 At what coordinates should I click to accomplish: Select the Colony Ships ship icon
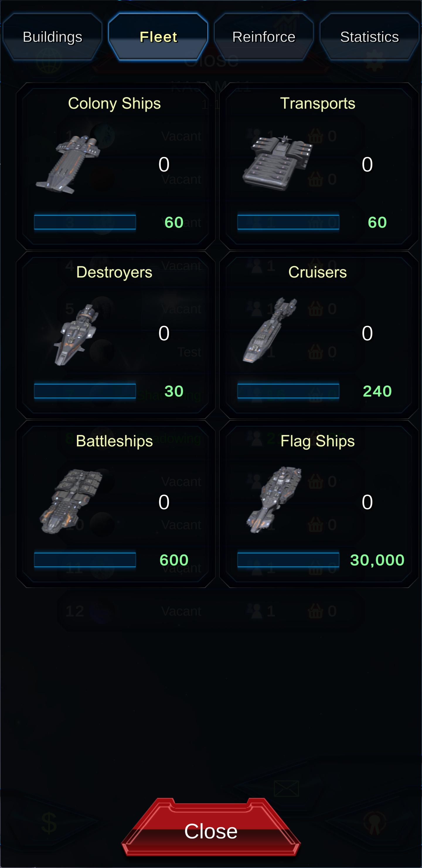tap(68, 165)
